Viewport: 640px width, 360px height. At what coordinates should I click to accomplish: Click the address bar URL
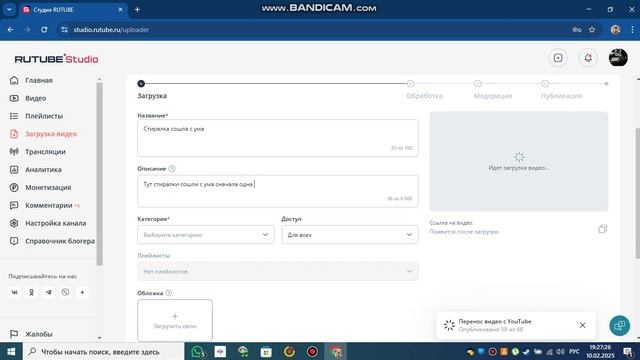click(111, 30)
